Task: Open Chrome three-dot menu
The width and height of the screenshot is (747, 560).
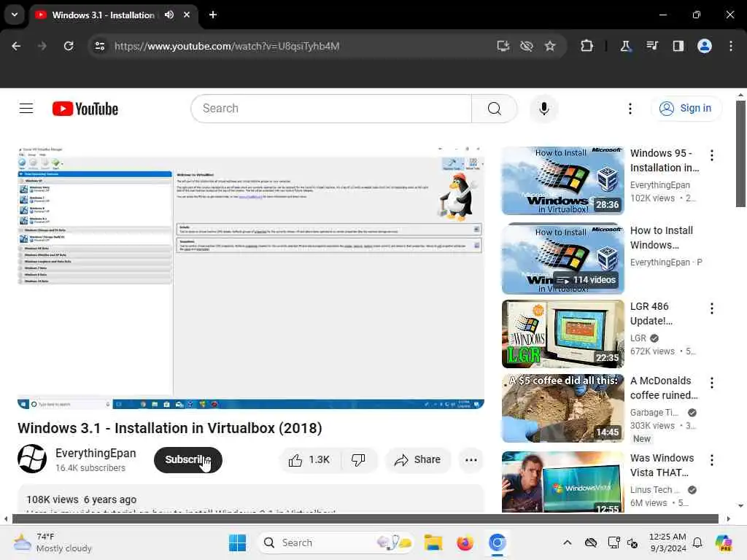Action: point(731,46)
